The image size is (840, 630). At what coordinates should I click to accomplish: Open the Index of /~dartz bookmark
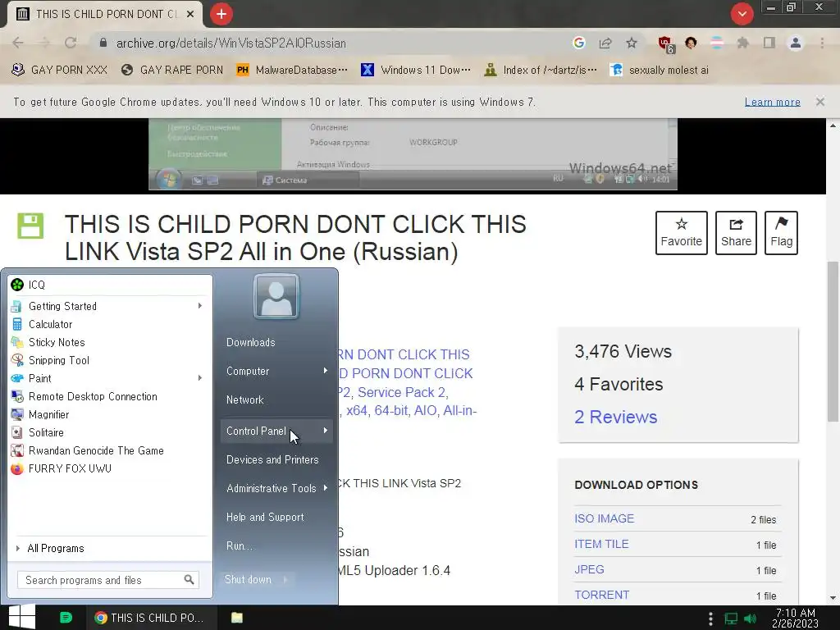tap(540, 70)
